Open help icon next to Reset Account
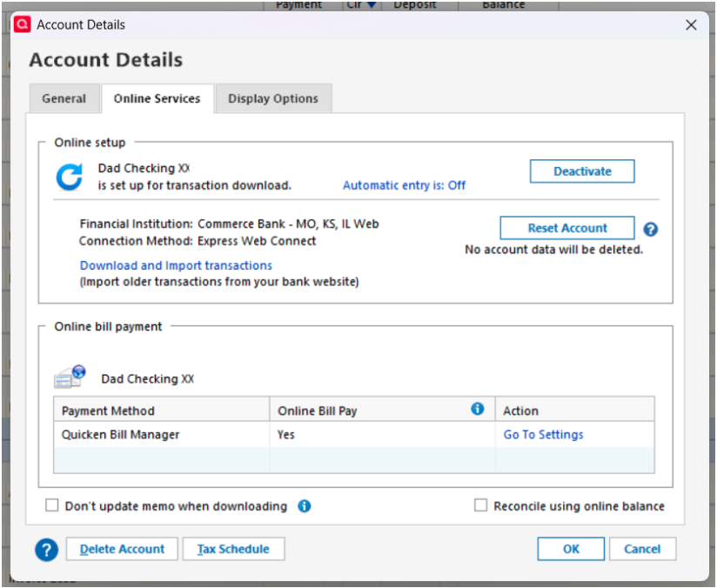Viewport: 717px width, 588px height. [x=650, y=229]
